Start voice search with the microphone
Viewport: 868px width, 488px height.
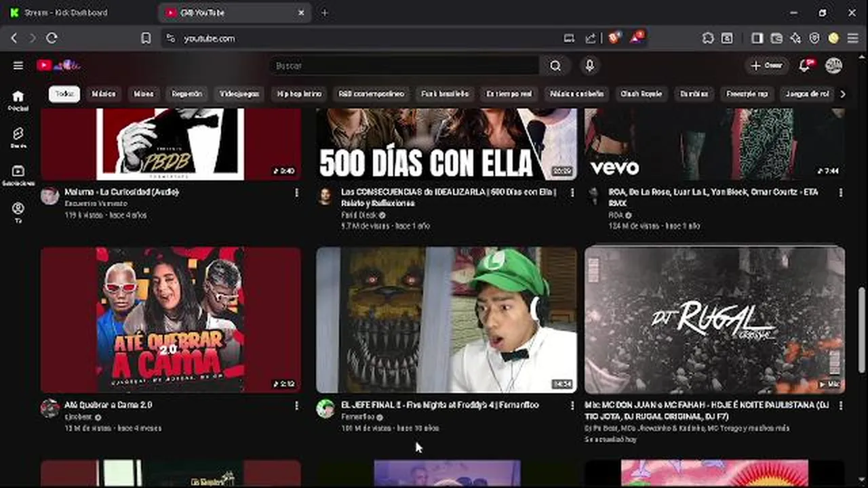click(589, 66)
